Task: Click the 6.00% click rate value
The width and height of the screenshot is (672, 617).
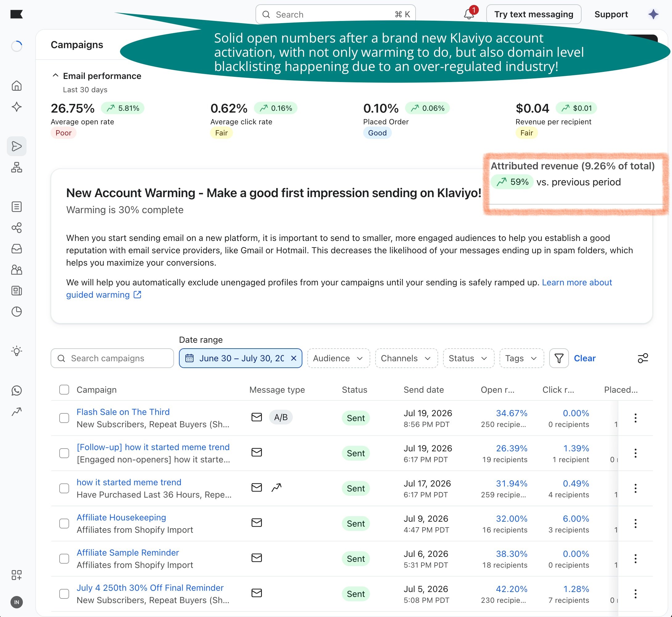Action: (576, 519)
